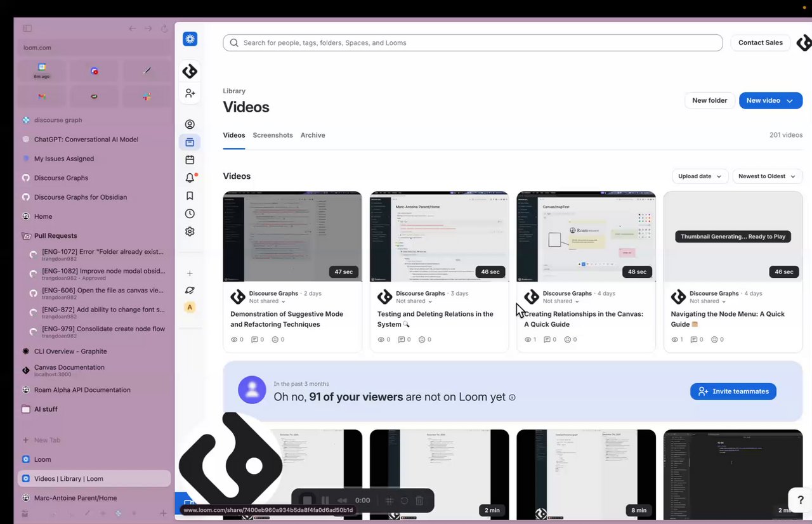Screen dimensions: 812x524
Task: Reload the page with the refresh icon
Action: pyautogui.click(x=164, y=29)
